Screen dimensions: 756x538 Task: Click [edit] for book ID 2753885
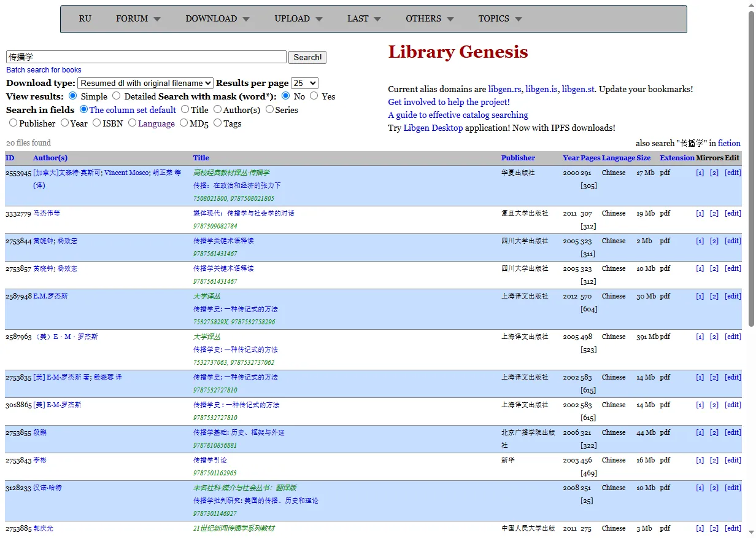733,528
